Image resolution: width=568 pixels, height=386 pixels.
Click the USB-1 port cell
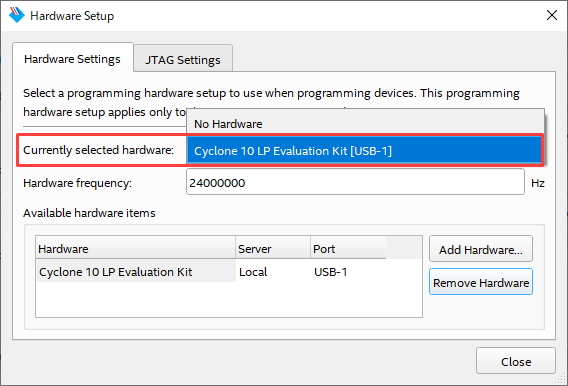point(330,272)
